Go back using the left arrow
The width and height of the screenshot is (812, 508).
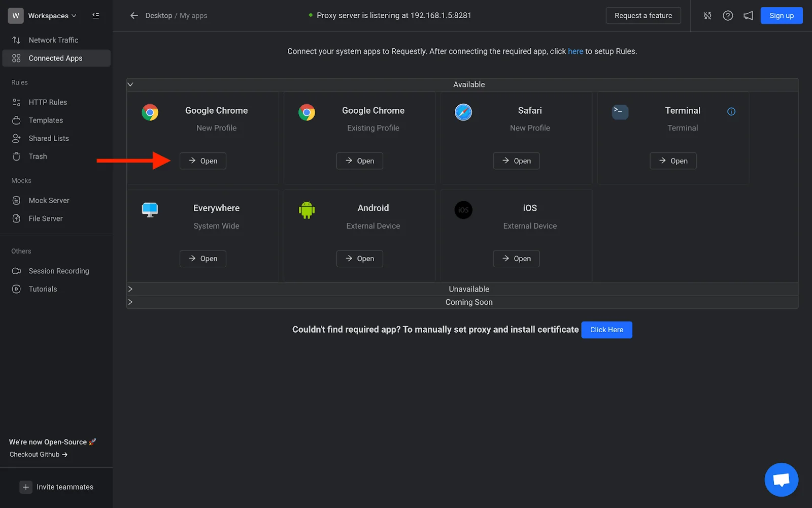coord(134,16)
